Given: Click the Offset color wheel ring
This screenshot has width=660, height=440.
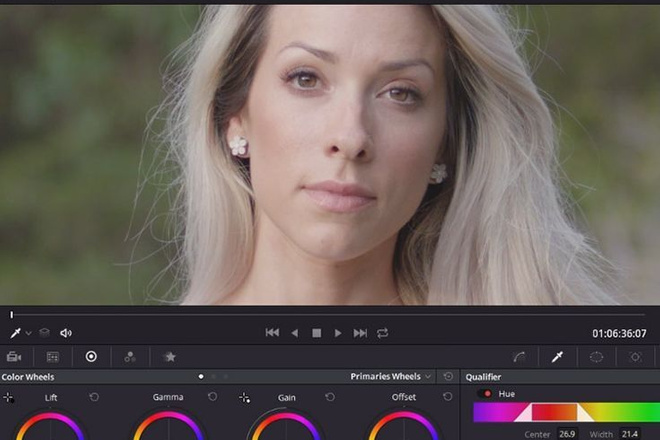Looking at the screenshot, I should [x=404, y=417].
